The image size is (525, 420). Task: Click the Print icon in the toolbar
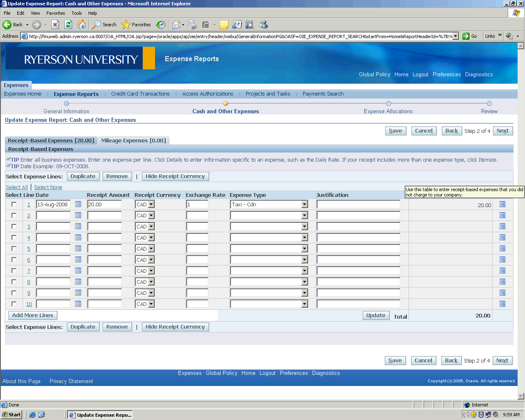tap(192, 25)
